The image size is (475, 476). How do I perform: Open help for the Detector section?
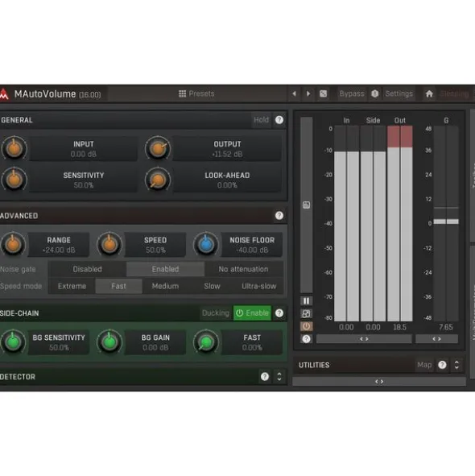click(265, 377)
